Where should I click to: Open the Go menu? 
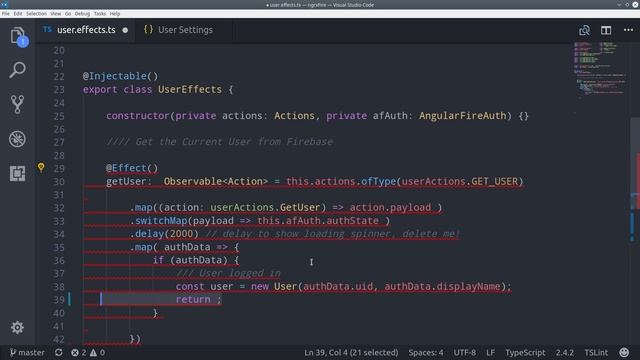(68, 13)
